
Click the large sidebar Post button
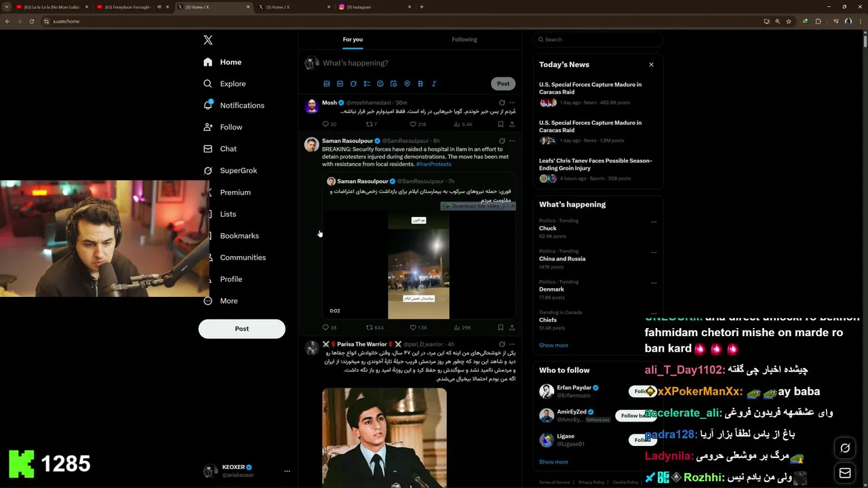coord(241,329)
